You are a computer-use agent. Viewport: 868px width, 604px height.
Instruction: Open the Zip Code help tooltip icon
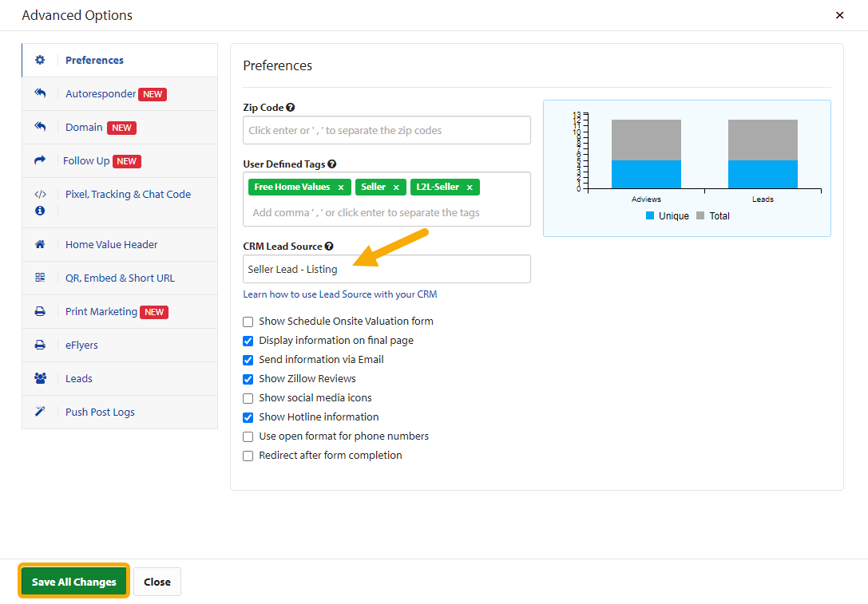point(290,107)
